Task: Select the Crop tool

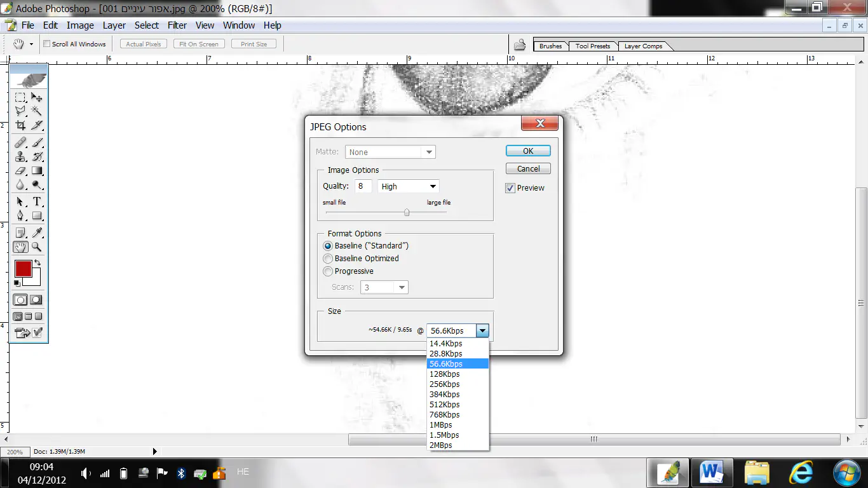Action: [20, 126]
